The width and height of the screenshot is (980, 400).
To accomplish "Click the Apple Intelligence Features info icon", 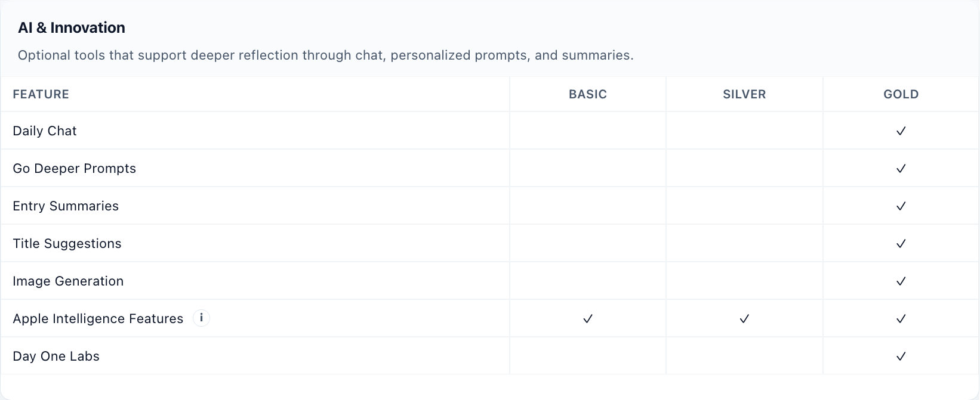I will click(x=201, y=318).
